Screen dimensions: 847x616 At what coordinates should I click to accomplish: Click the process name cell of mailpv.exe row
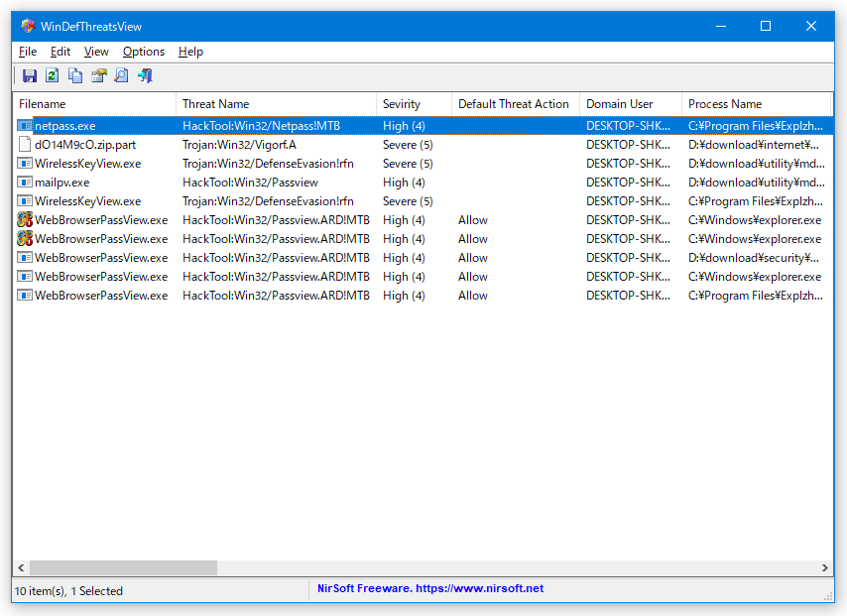coord(756,183)
